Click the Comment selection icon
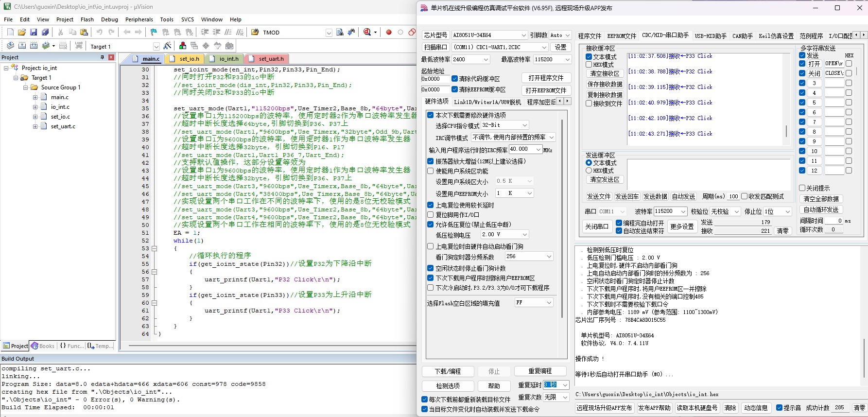Image resolution: width=868 pixels, height=417 pixels. point(228,33)
